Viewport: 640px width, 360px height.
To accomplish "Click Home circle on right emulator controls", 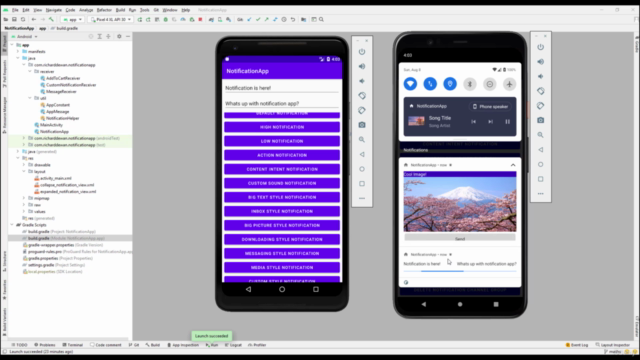I will pos(540,164).
